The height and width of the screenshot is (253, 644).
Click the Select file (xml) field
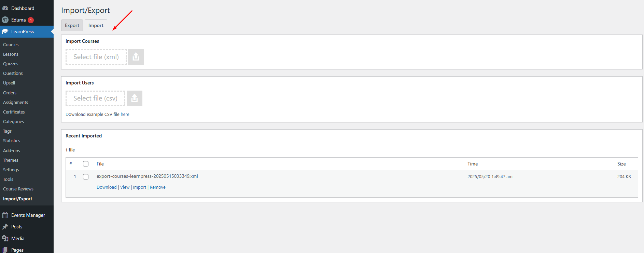[x=96, y=57]
